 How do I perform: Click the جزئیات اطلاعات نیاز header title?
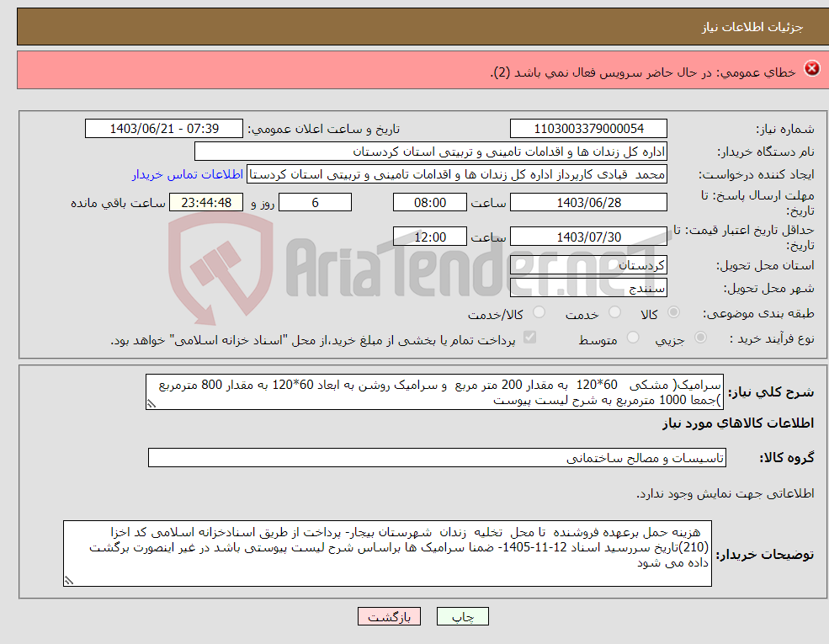pos(752,27)
